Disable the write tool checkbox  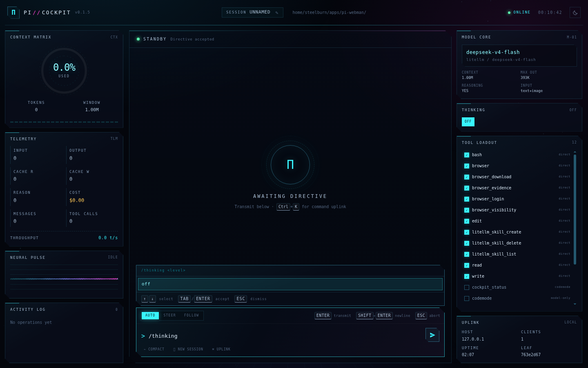click(467, 276)
